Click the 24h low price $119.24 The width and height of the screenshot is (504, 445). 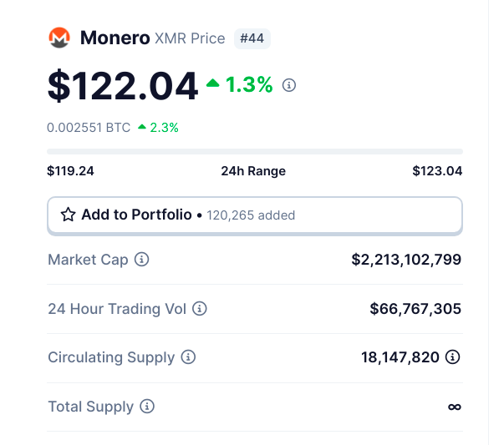(x=70, y=171)
